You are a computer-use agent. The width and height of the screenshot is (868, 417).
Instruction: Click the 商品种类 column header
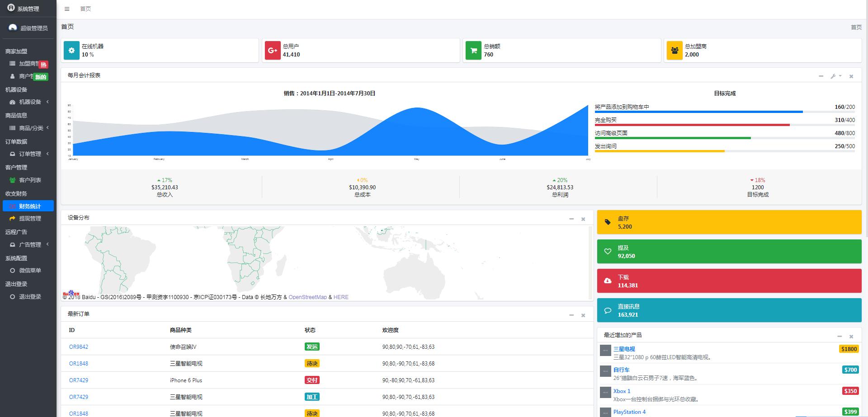point(181,330)
